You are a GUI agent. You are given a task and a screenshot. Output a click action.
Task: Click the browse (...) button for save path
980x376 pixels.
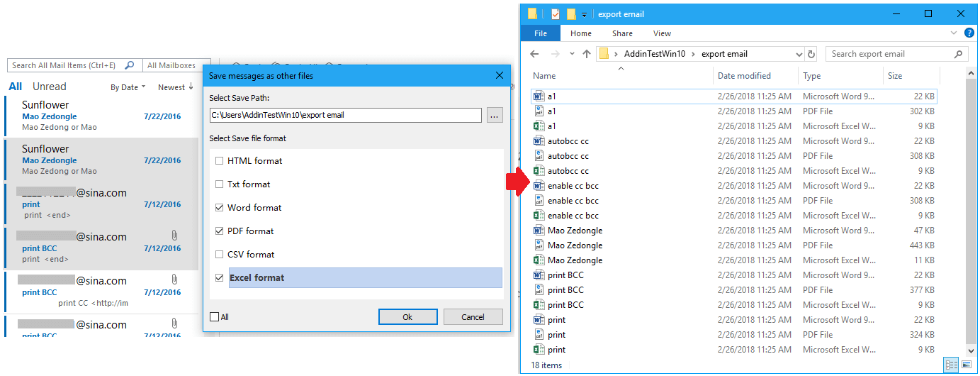coord(495,115)
